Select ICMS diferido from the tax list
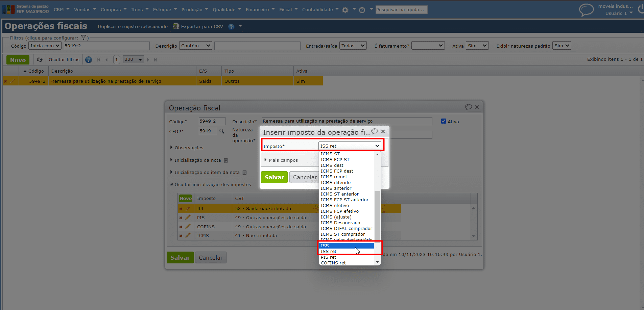Screen dimensions: 644x310 click(x=347, y=183)
